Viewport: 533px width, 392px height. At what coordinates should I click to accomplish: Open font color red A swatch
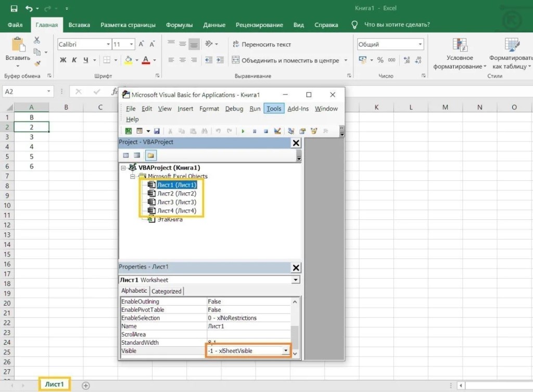(x=146, y=60)
